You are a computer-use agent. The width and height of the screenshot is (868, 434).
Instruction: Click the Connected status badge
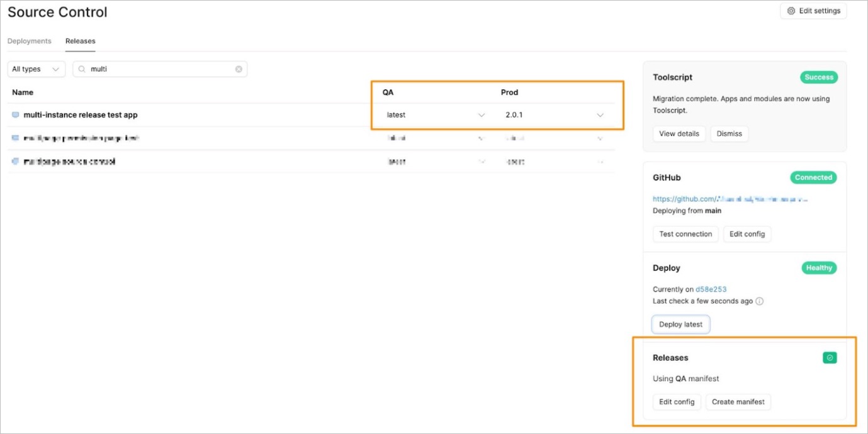point(813,177)
